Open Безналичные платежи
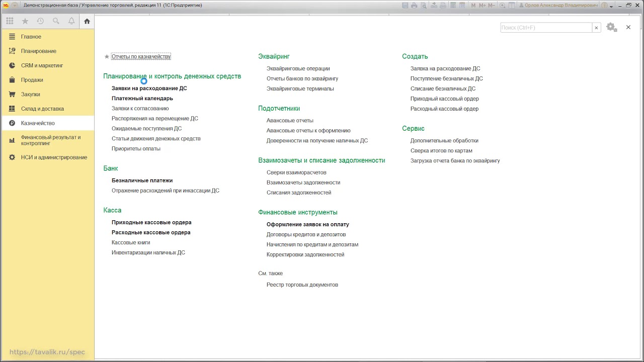Screen dimensions: 644x362 coord(142,180)
